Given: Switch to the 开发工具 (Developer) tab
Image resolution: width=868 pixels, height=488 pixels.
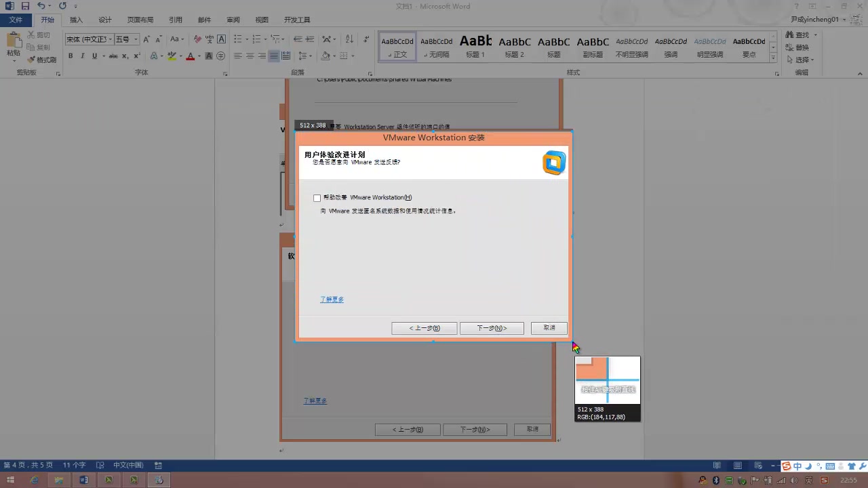Looking at the screenshot, I should (x=297, y=20).
